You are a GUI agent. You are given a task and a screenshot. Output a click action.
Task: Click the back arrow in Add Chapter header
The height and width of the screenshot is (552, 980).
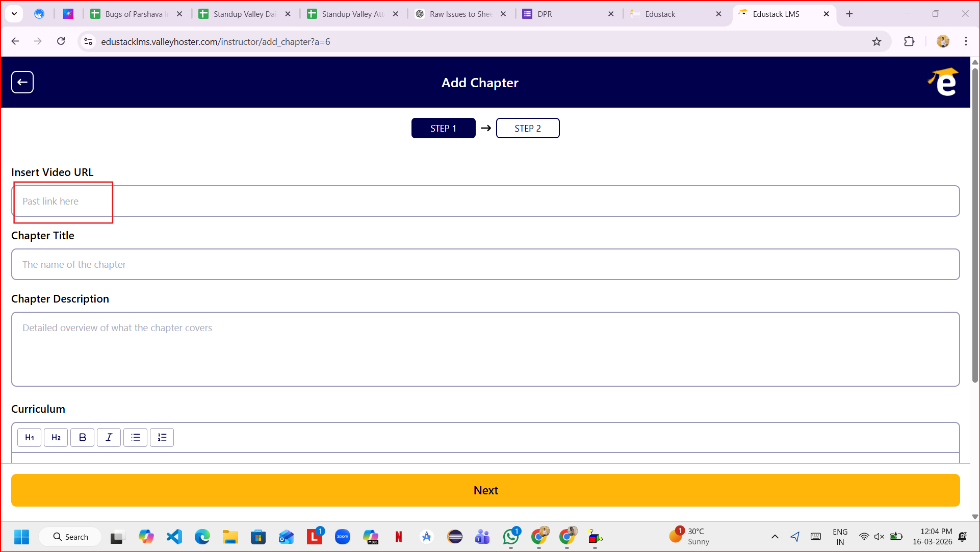tap(22, 82)
